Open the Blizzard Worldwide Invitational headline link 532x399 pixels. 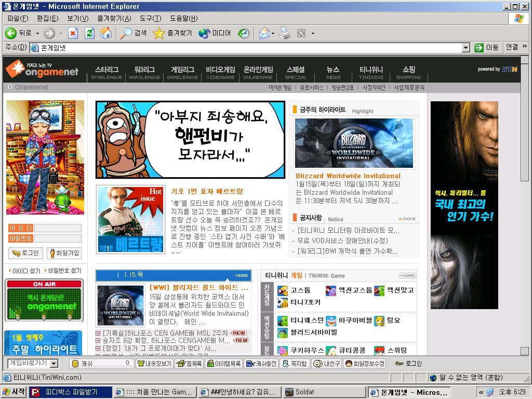[348, 176]
